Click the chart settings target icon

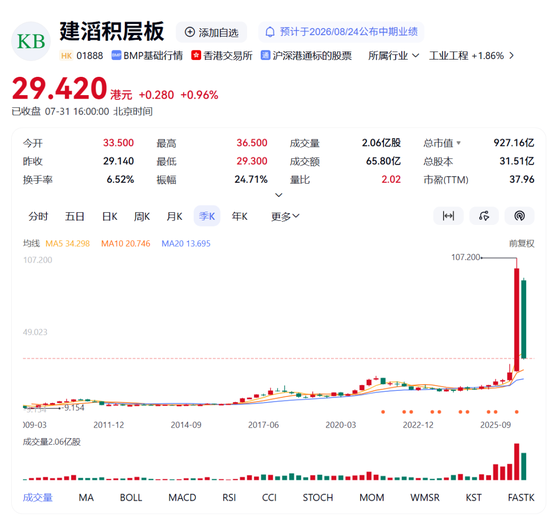(x=519, y=216)
